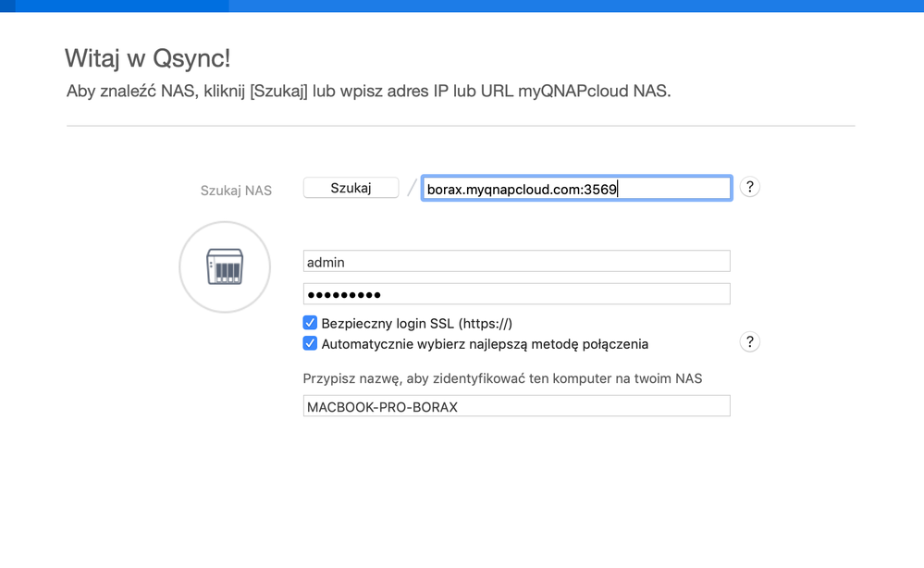The image size is (924, 568).
Task: Click the blue bar at window top
Action: pyautogui.click(x=573, y=6)
